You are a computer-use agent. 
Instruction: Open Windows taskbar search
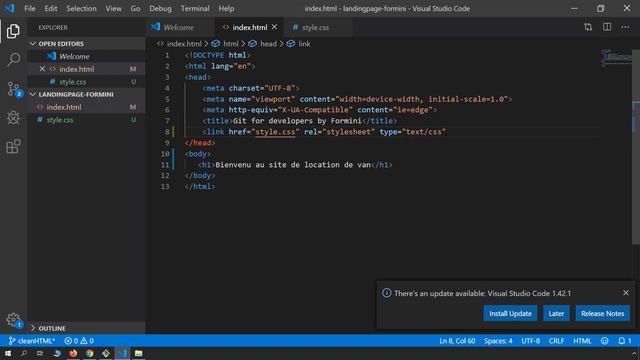pyautogui.click(x=24, y=353)
